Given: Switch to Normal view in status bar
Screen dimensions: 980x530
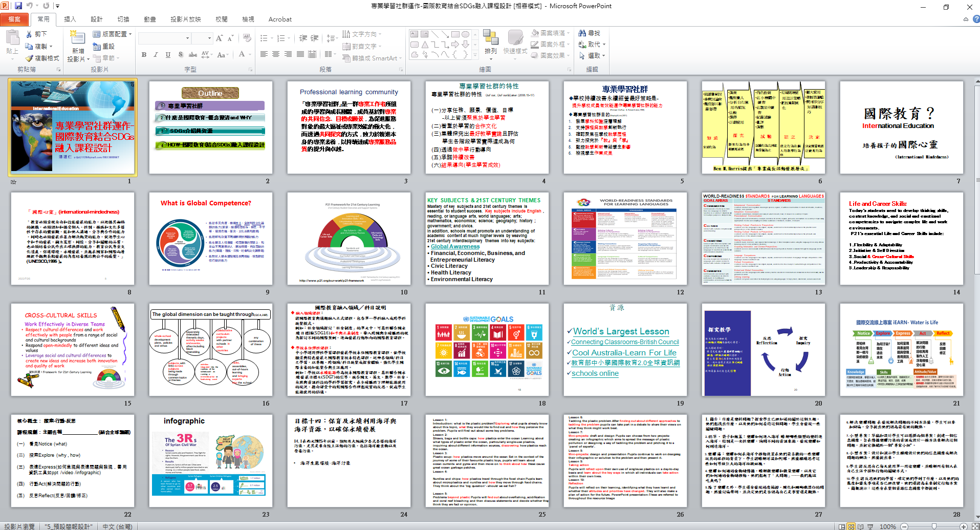Looking at the screenshot, I should coord(841,526).
